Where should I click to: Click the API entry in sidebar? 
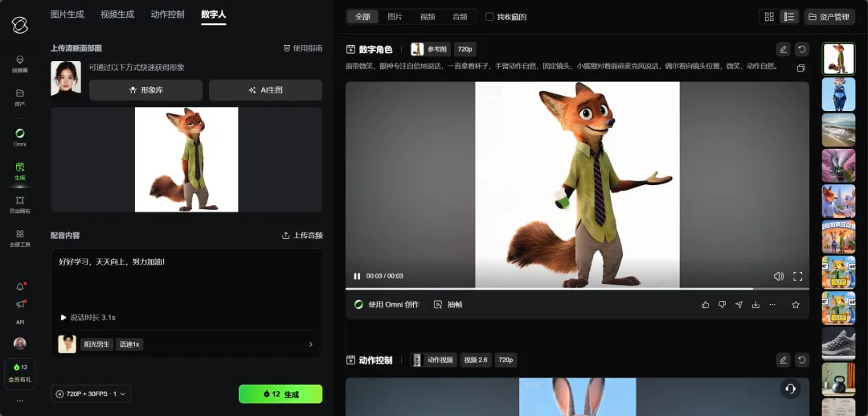[x=20, y=322]
